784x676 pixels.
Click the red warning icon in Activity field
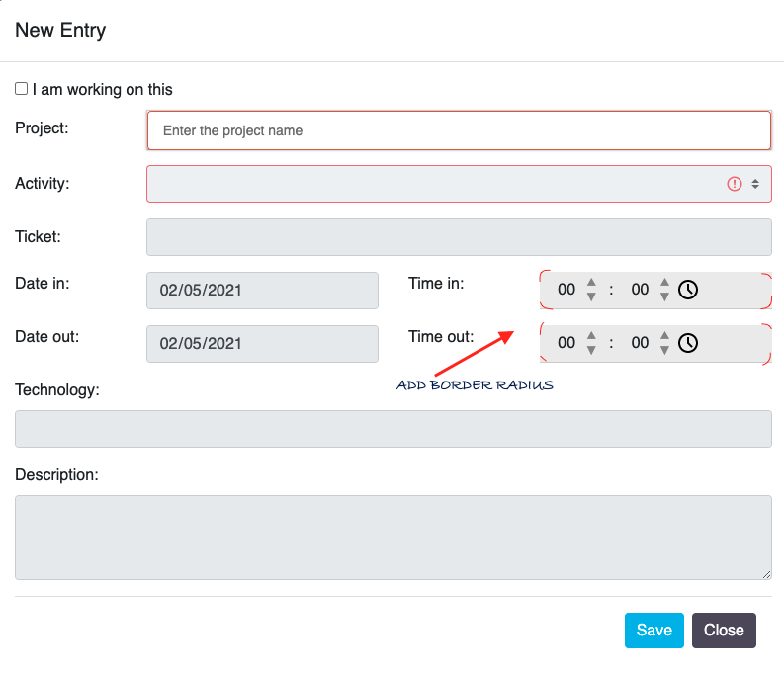(734, 184)
